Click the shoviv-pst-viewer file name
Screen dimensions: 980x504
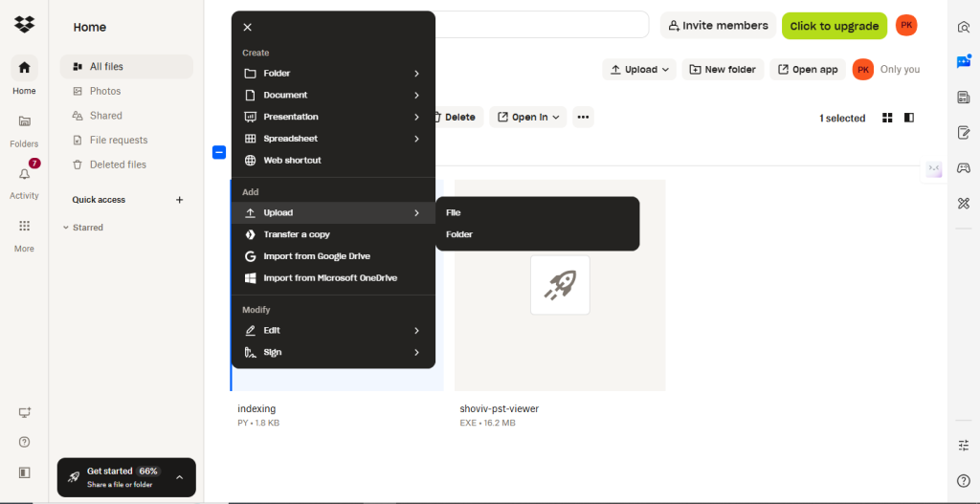pos(499,408)
